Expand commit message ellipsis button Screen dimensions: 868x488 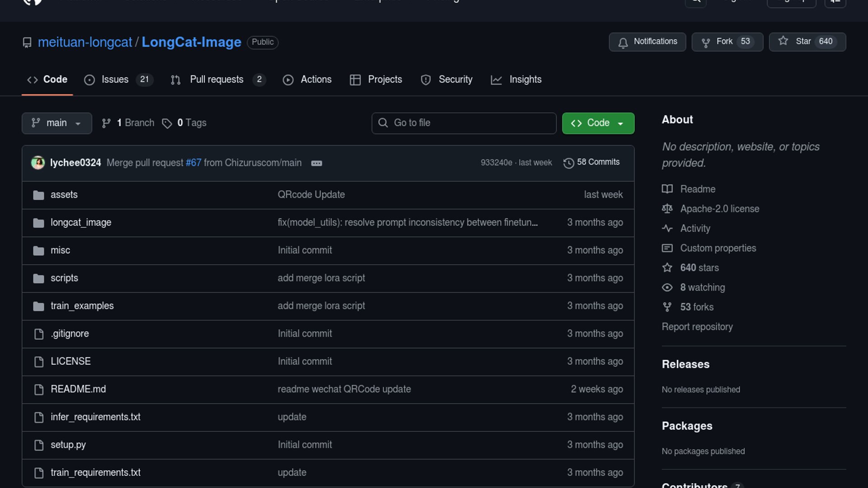[x=316, y=163]
